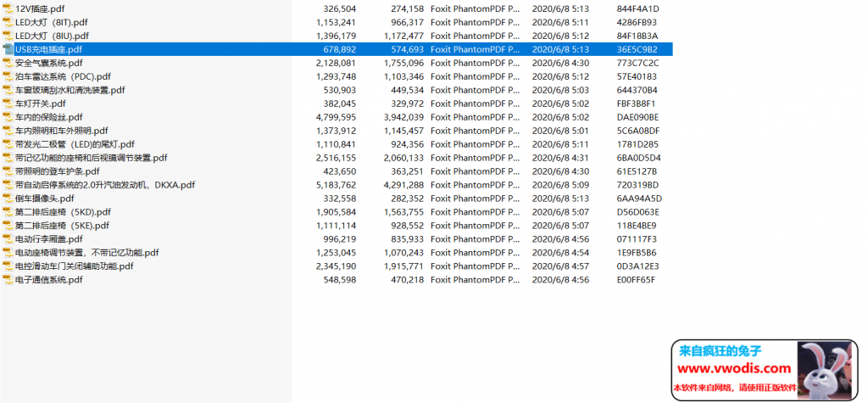Click the icon beside 车内的保险丝.pdf
Image resolution: width=868 pixels, height=403 pixels.
click(x=8, y=117)
